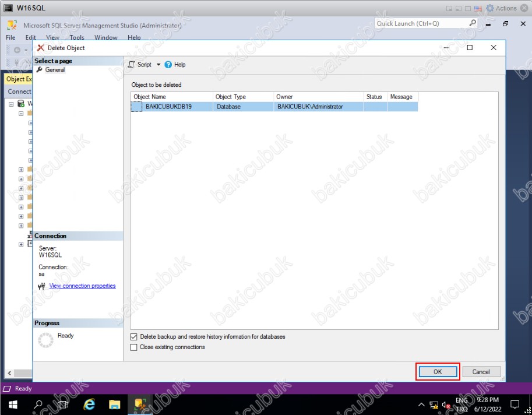Click the Script toolbar icon
The image size is (532, 415).
(x=131, y=65)
